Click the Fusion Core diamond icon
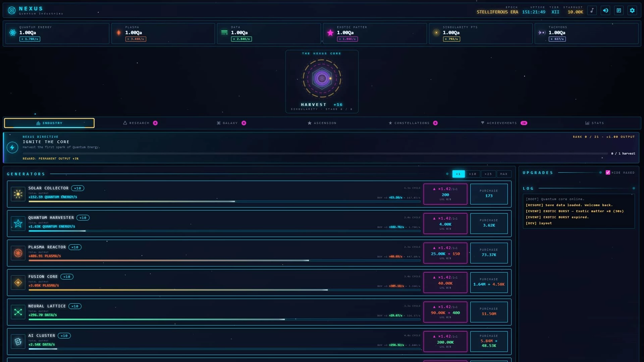Screen dimensions: 644x362 click(x=18, y=283)
